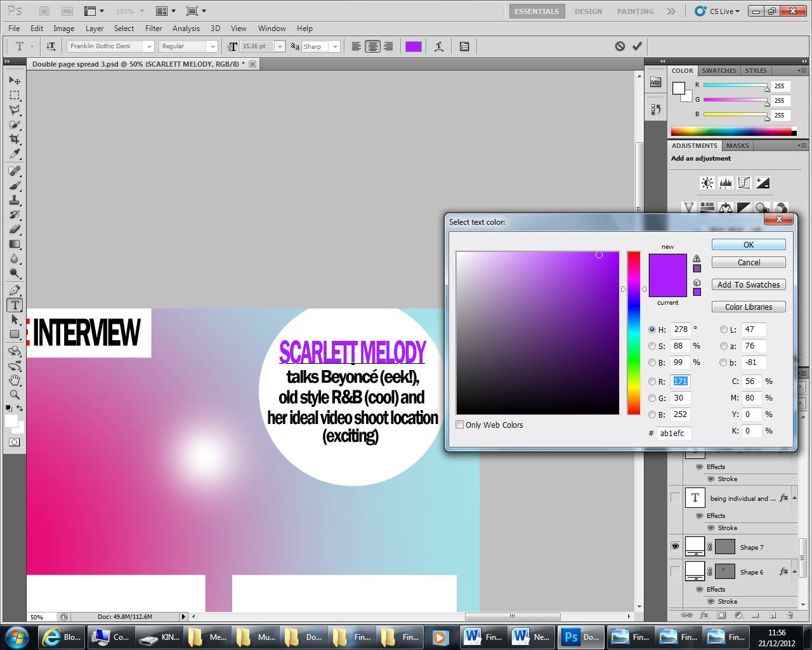
Task: Open the CS Live dropdown
Action: tap(717, 11)
